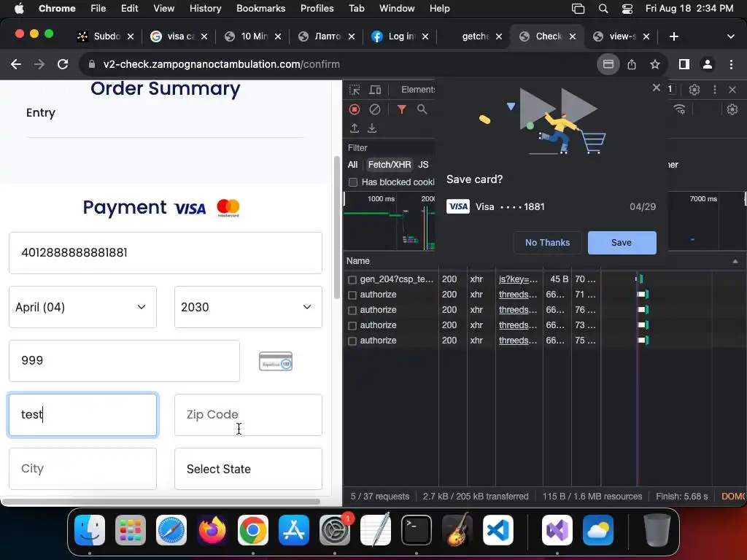Open the Bookmarks menu in the menu bar
The height and width of the screenshot is (560, 747).
[260, 9]
